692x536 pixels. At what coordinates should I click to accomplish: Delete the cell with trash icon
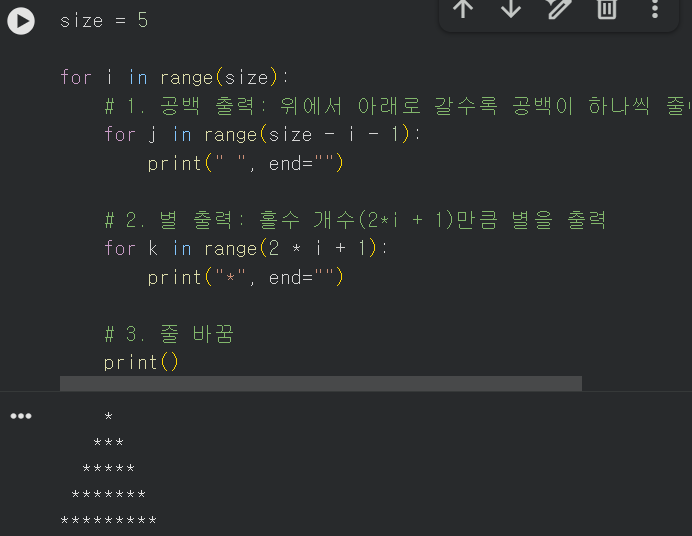[x=607, y=8]
